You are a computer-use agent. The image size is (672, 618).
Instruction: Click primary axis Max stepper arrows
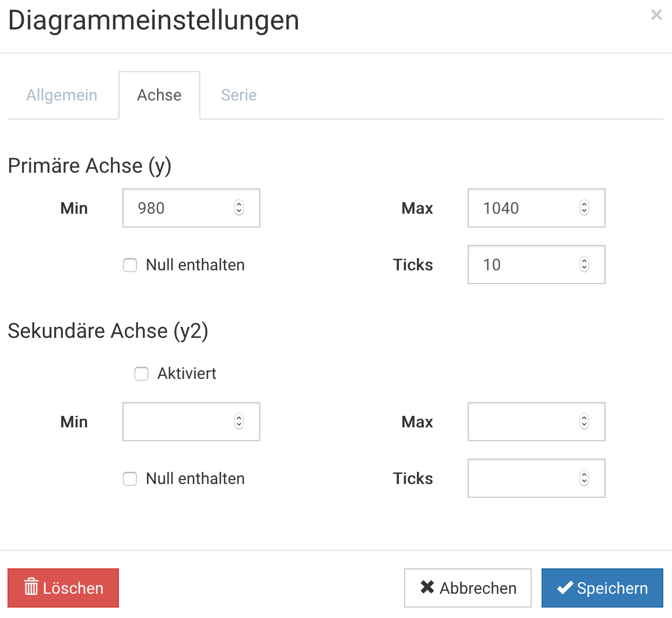point(584,208)
